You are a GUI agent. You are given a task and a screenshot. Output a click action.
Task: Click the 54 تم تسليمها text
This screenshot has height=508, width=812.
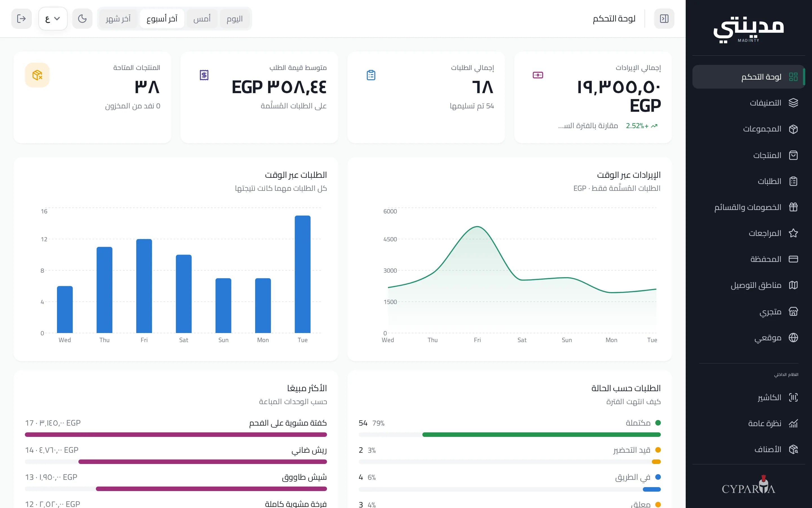tap(472, 106)
